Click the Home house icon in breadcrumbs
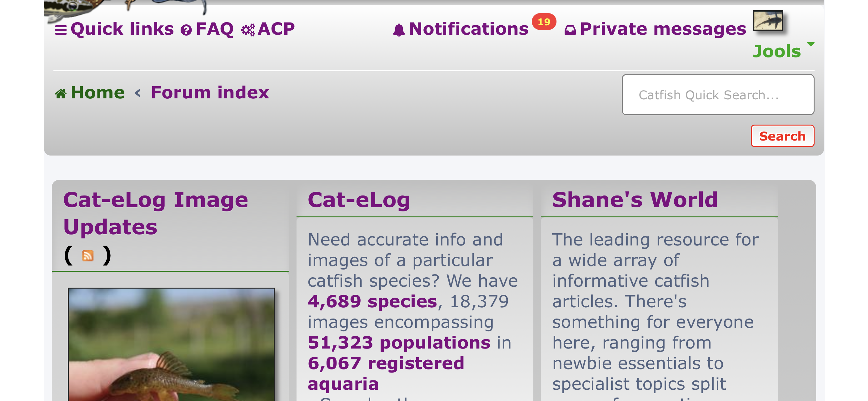Image resolution: width=868 pixels, height=401 pixels. pyautogui.click(x=61, y=93)
